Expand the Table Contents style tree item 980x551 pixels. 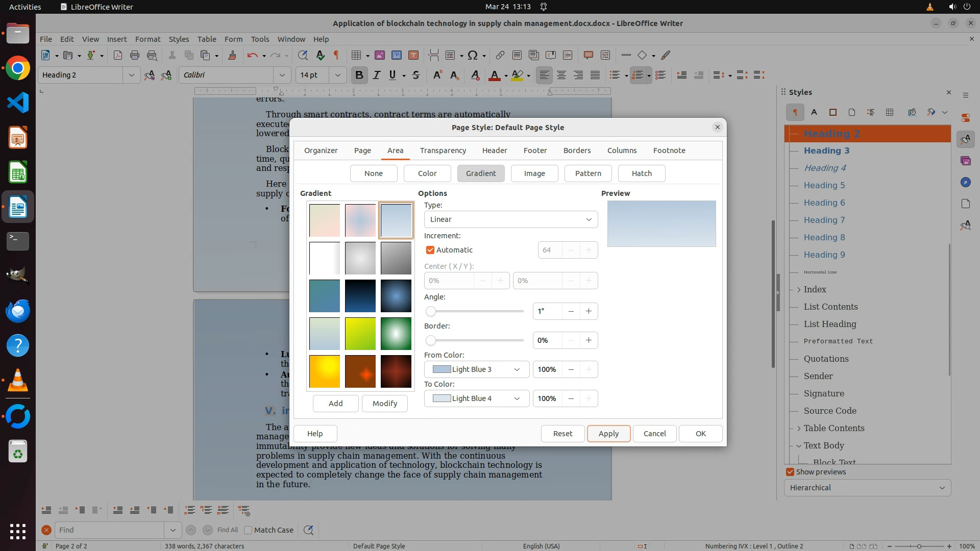[x=799, y=429]
